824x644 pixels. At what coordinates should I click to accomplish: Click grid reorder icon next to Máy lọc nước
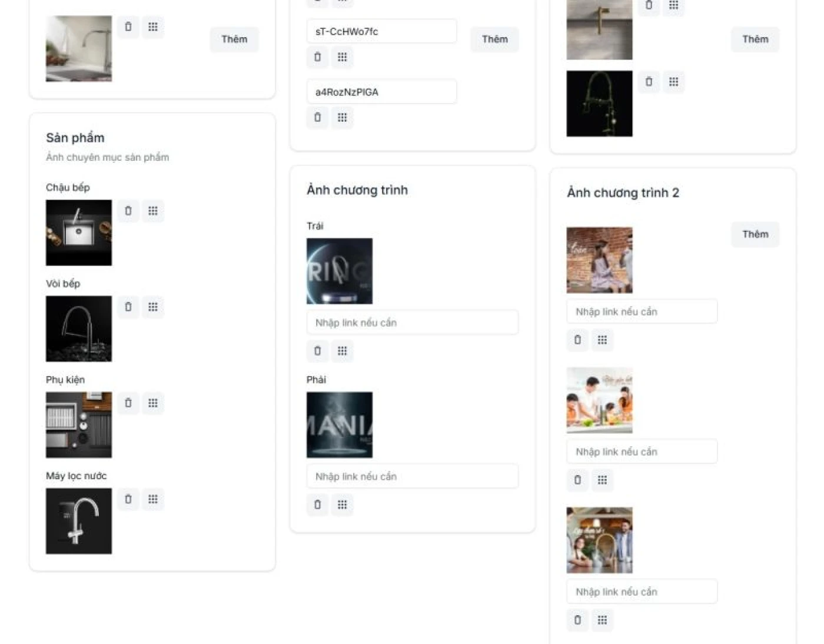(153, 499)
